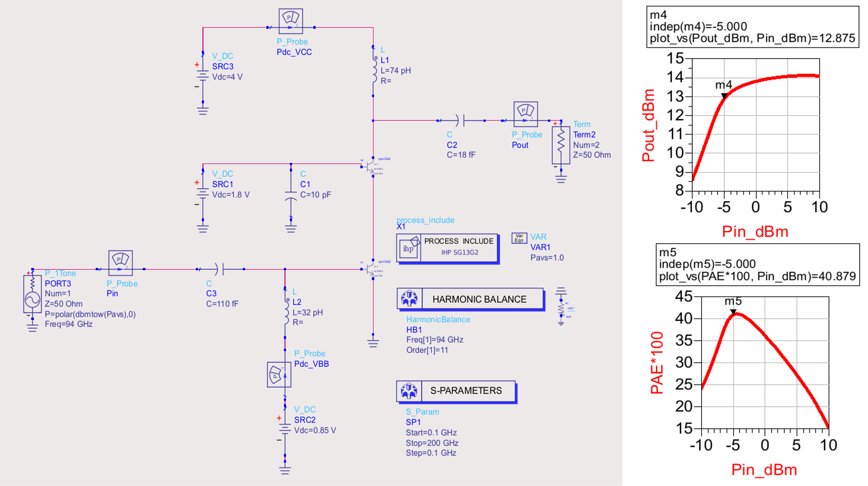Viewport: 868px width, 486px height.
Task: Click the S-Parameters gear icon
Action: pyautogui.click(x=409, y=391)
